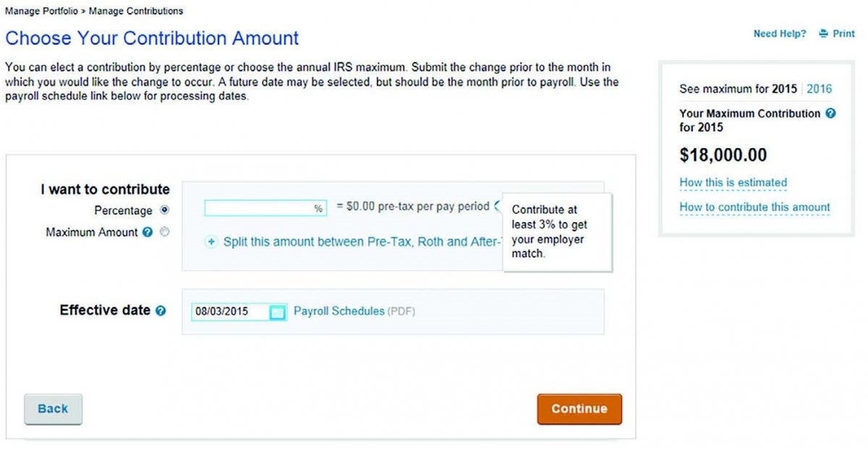
Task: Open the How to contribute this amount link
Action: (754, 208)
